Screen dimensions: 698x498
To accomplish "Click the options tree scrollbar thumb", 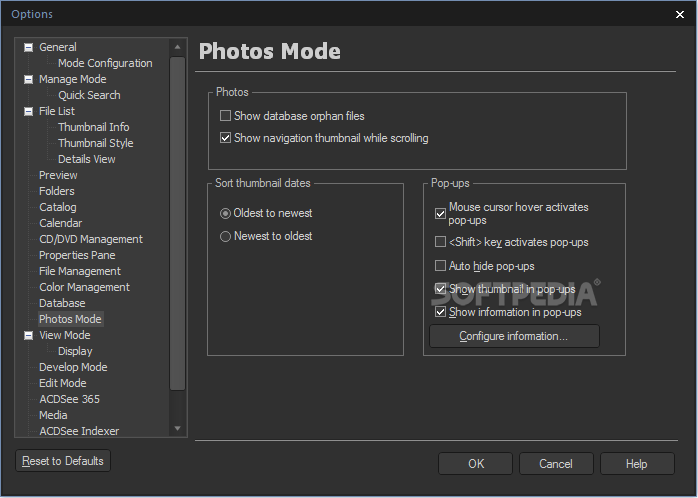I will 178,223.
